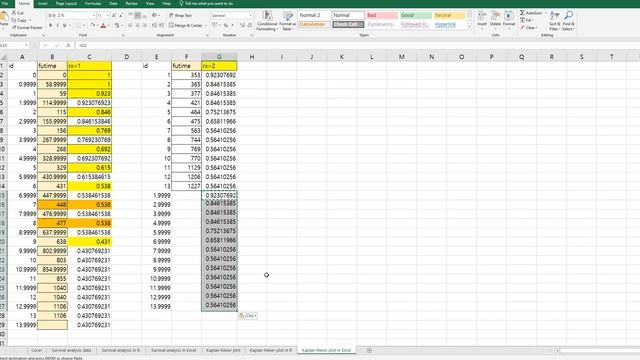The image size is (640, 360).
Task: Select the yellow rx=1 header cell
Action: [x=89, y=66]
